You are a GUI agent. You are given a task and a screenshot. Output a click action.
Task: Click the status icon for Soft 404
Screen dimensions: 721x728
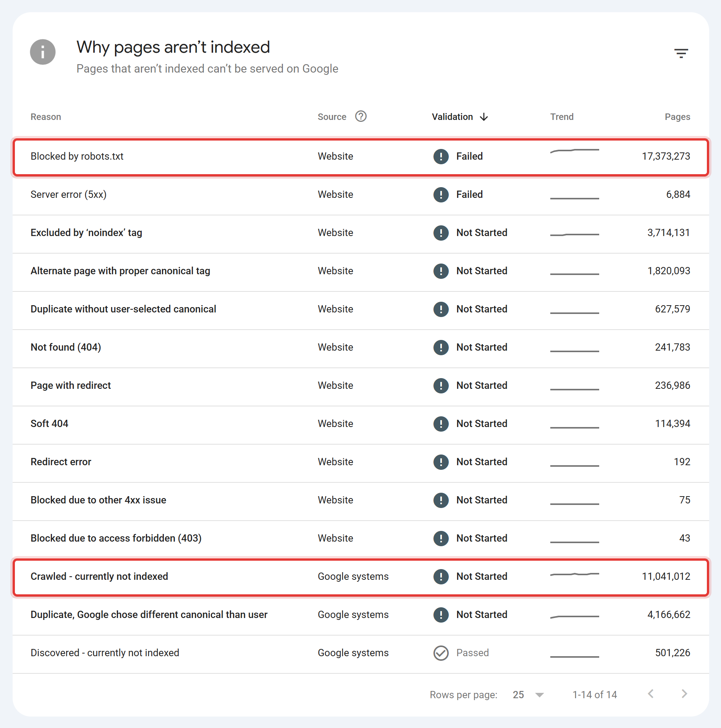tap(441, 424)
